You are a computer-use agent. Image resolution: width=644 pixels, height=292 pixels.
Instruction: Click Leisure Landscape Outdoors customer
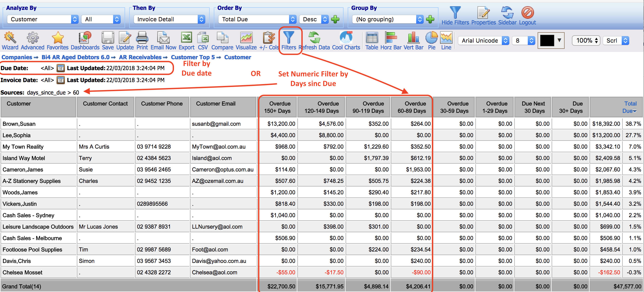coord(38,227)
